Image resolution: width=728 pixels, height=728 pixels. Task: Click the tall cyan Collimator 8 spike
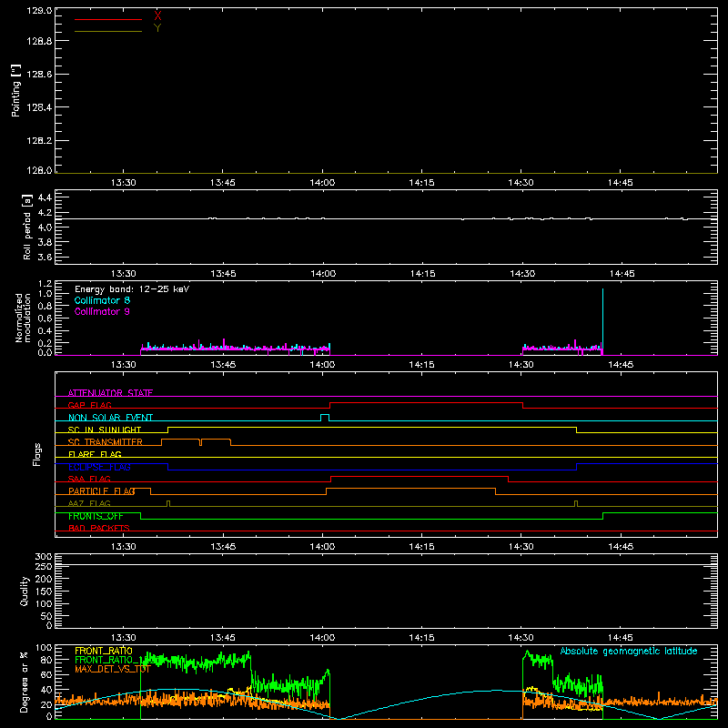point(602,320)
